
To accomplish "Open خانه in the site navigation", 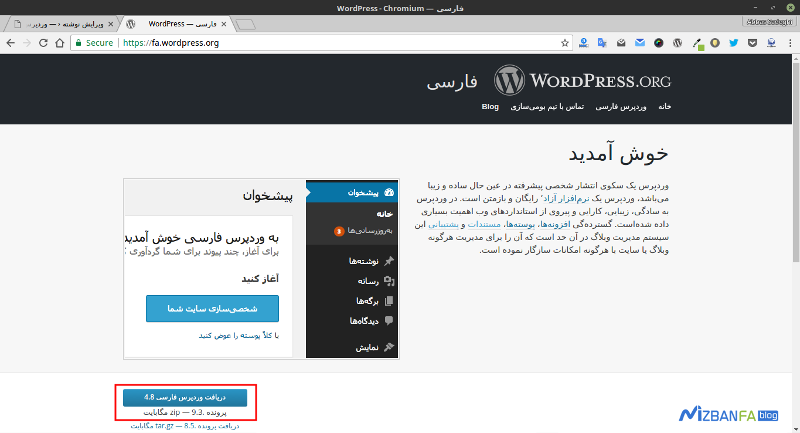I will click(x=664, y=107).
